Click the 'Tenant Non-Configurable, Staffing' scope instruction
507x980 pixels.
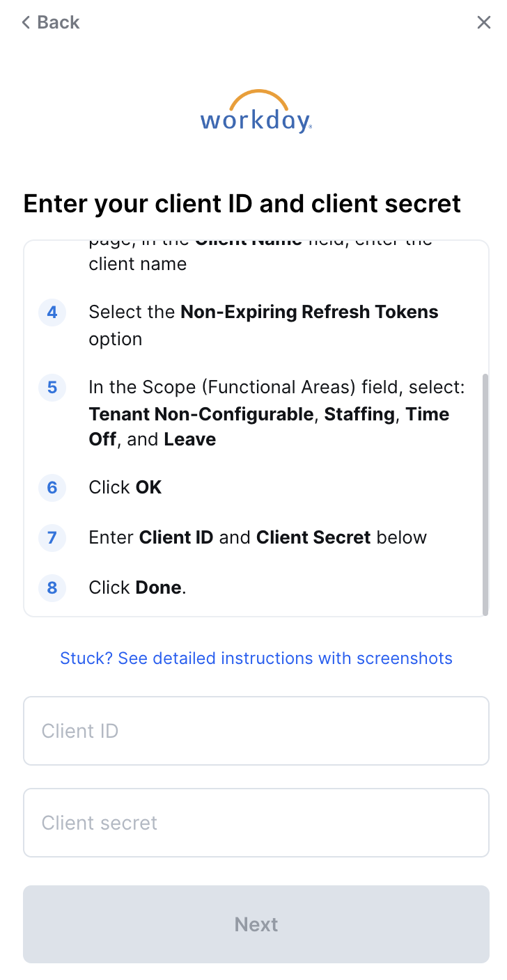(276, 413)
